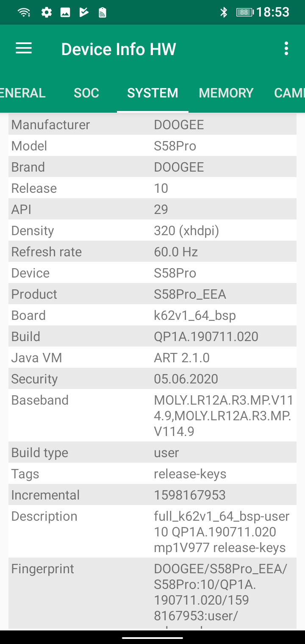Tap the Play Store check notification icon

click(84, 12)
